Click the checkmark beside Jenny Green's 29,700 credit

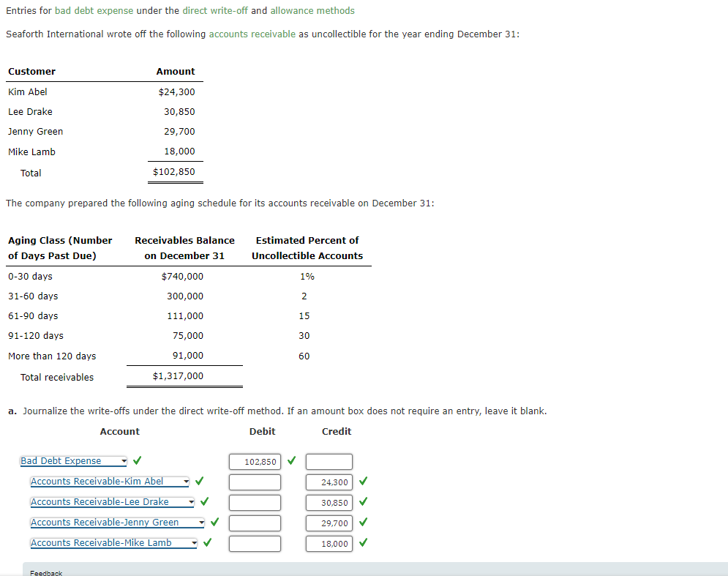(363, 523)
